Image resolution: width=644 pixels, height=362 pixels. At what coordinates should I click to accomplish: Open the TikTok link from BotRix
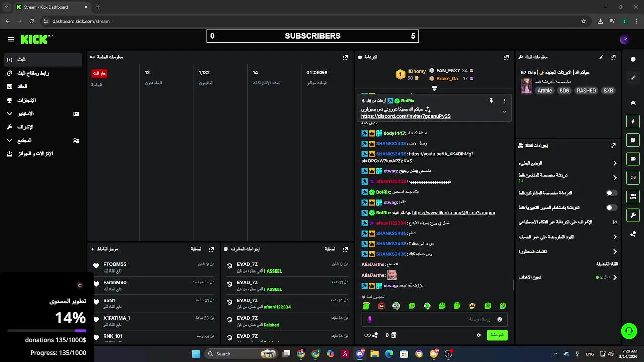pos(453,213)
